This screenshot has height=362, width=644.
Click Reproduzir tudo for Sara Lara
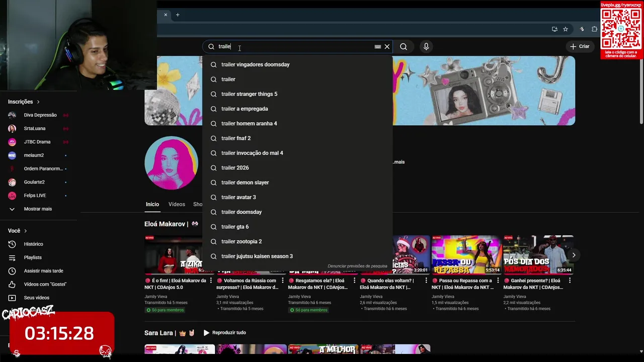[x=224, y=333]
